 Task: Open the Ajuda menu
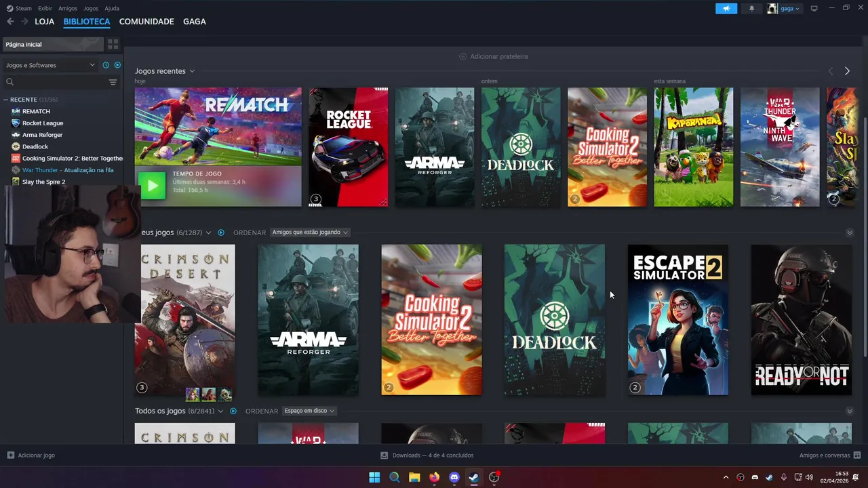(112, 8)
